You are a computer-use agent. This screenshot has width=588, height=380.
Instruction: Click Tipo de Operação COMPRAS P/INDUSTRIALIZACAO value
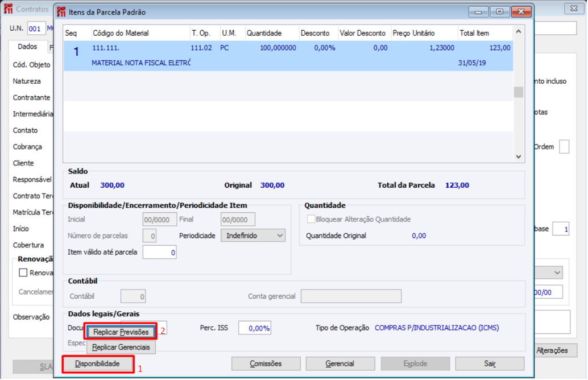tap(437, 328)
